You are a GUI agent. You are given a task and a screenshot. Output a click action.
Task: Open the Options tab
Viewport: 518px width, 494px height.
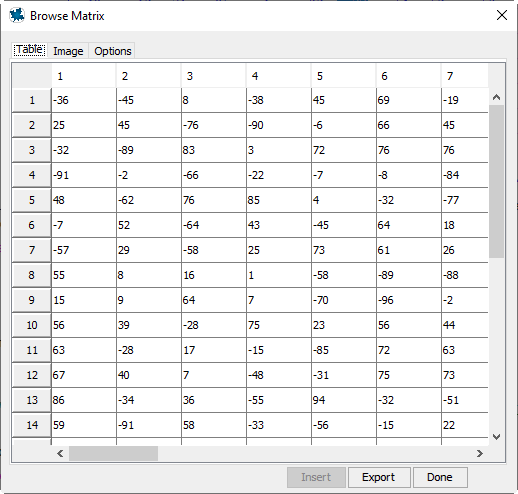(113, 51)
